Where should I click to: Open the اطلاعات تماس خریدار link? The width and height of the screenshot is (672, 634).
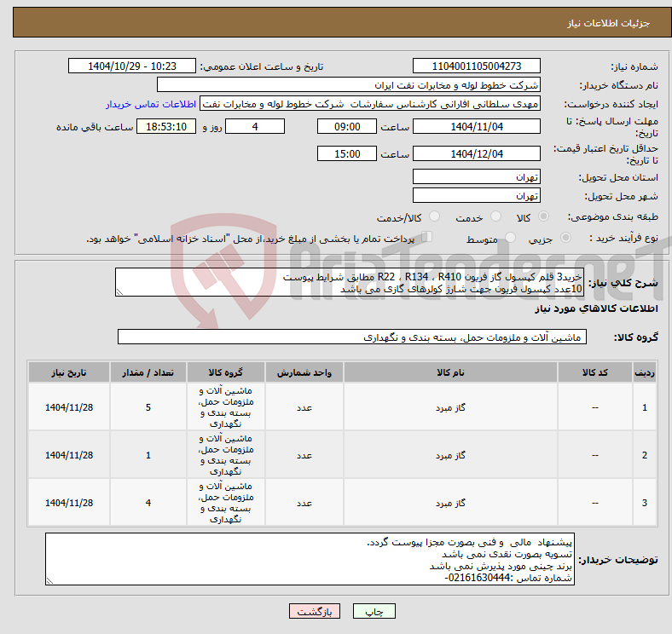[x=151, y=104]
